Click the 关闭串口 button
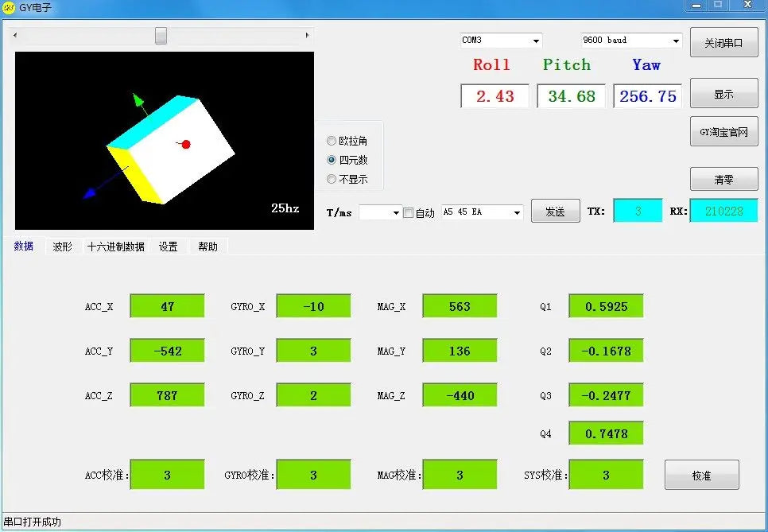768x532 pixels. coord(724,43)
